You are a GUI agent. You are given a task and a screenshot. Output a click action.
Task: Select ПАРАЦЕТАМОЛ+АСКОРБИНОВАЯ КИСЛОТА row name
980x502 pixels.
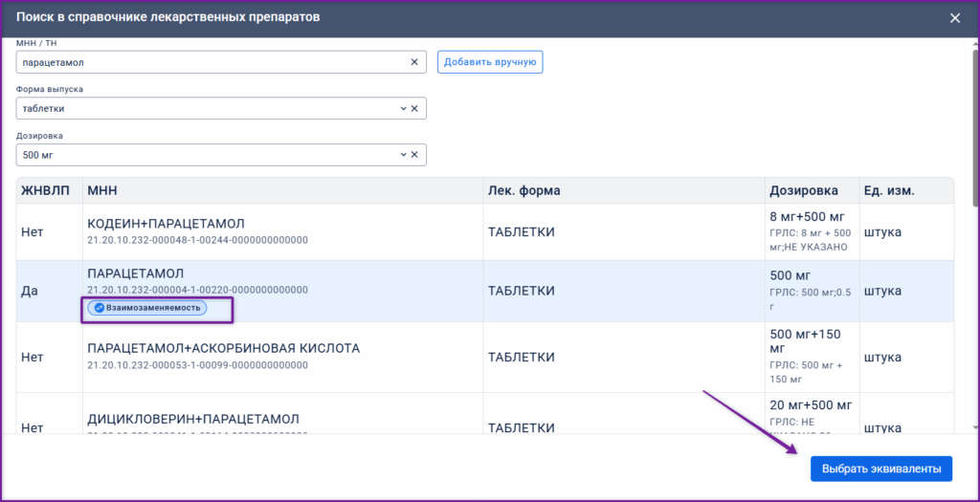click(x=223, y=348)
